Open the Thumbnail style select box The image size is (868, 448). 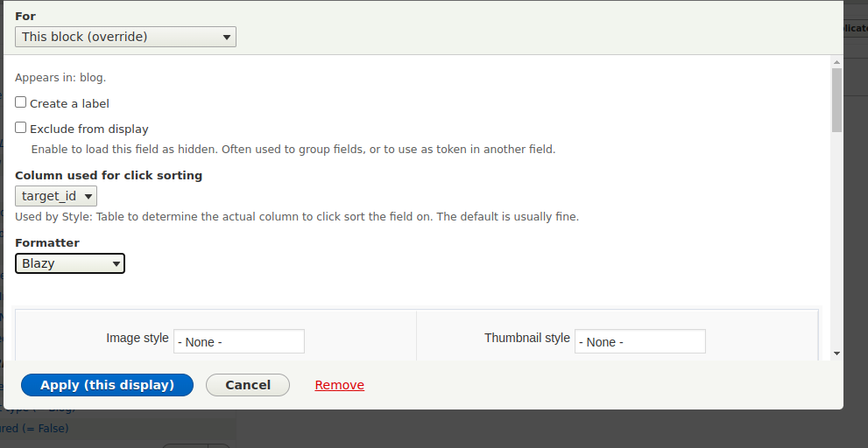click(640, 341)
